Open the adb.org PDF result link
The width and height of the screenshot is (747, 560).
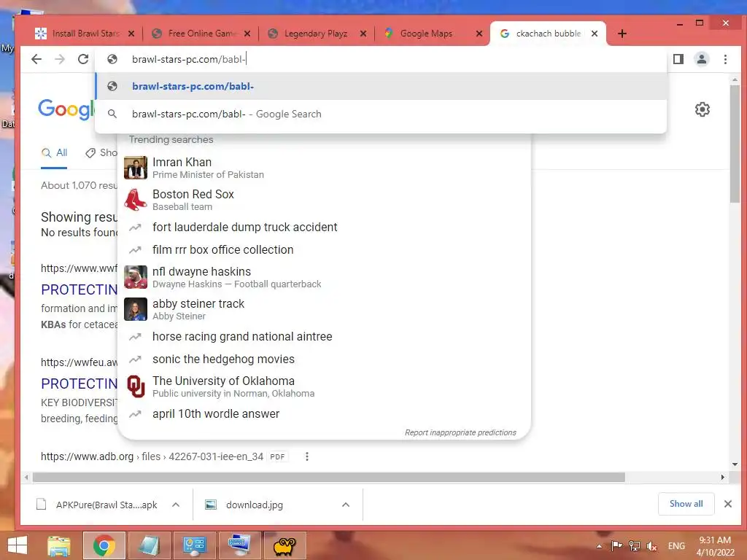[x=152, y=456]
